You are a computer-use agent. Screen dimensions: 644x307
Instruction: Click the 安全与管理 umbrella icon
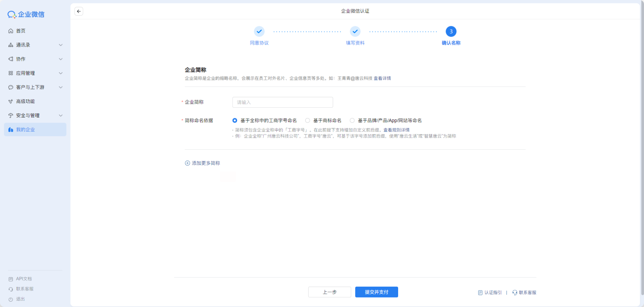(11, 115)
